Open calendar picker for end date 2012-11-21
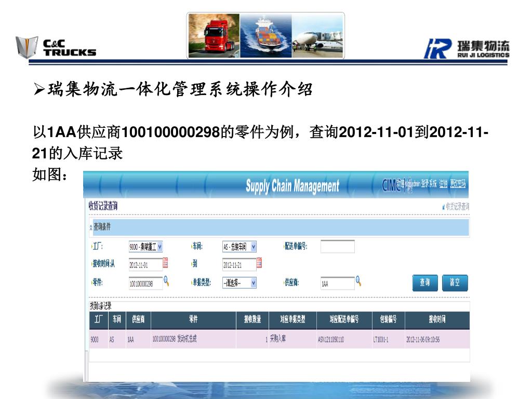This screenshot has width=532, height=399. [x=259, y=262]
